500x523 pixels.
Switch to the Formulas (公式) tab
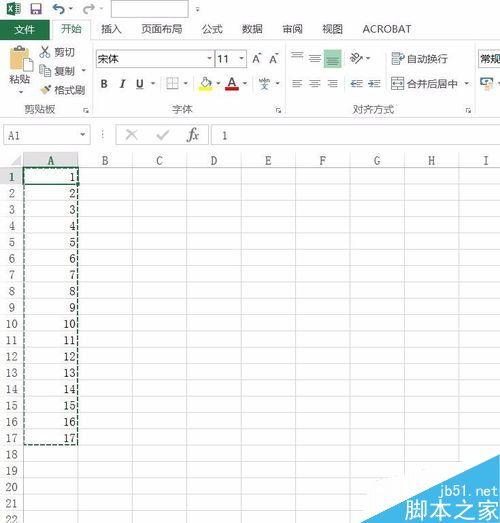(212, 29)
